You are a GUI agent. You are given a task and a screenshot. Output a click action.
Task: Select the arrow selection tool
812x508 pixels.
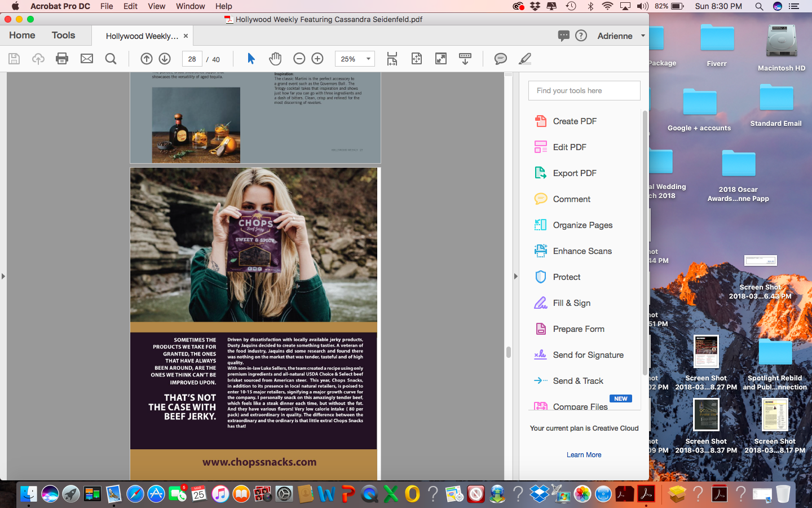coord(251,59)
